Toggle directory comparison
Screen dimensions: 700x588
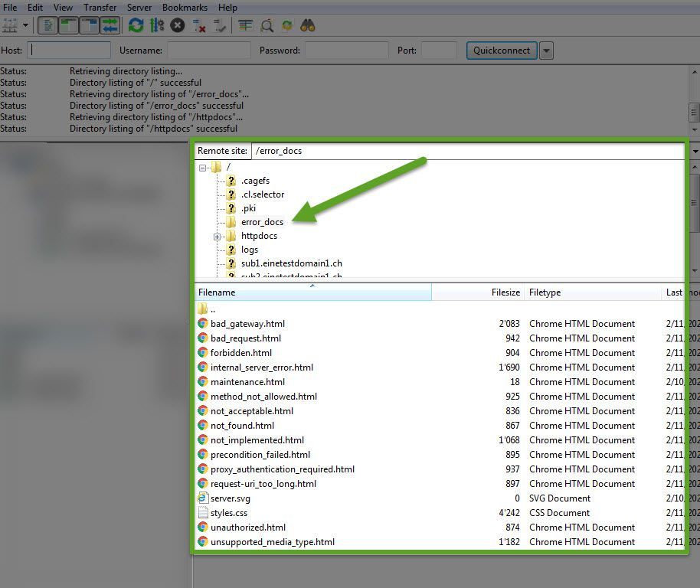click(x=267, y=26)
